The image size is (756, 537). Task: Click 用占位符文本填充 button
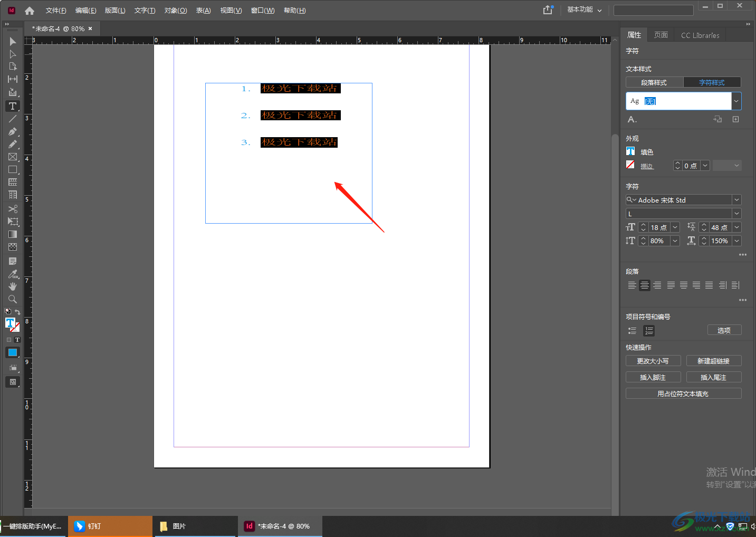tap(684, 394)
